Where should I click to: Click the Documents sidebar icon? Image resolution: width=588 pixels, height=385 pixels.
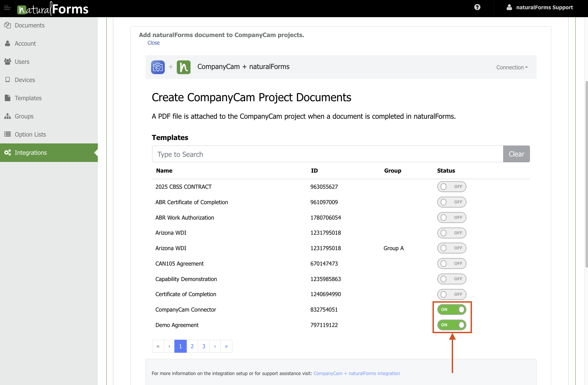[8, 25]
